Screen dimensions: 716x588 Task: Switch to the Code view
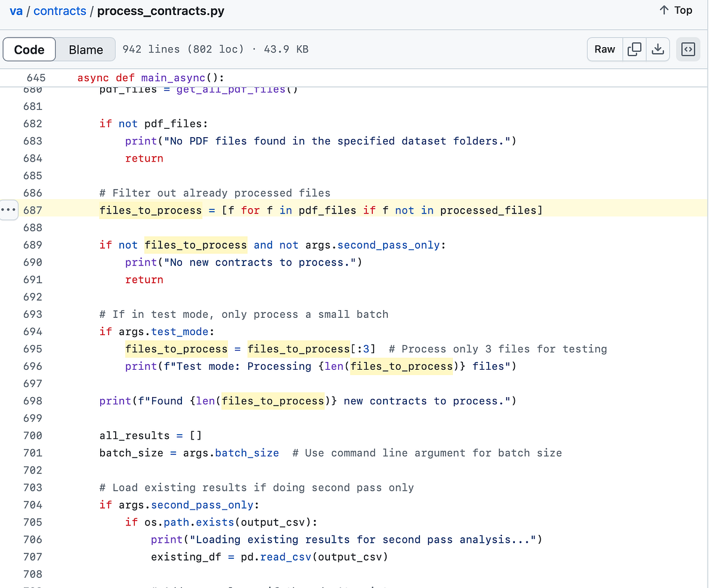tap(29, 49)
